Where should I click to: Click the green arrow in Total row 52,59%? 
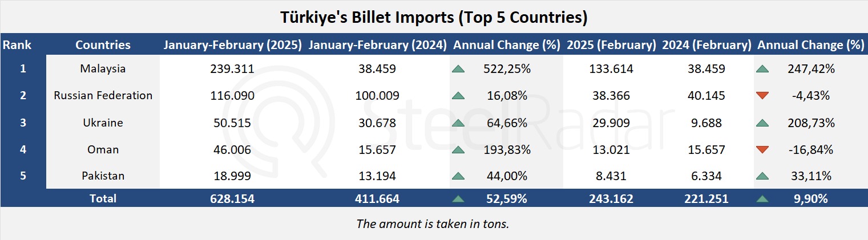(458, 198)
